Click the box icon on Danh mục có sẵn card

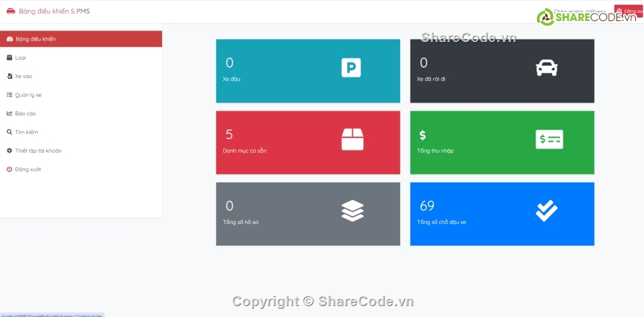(353, 139)
